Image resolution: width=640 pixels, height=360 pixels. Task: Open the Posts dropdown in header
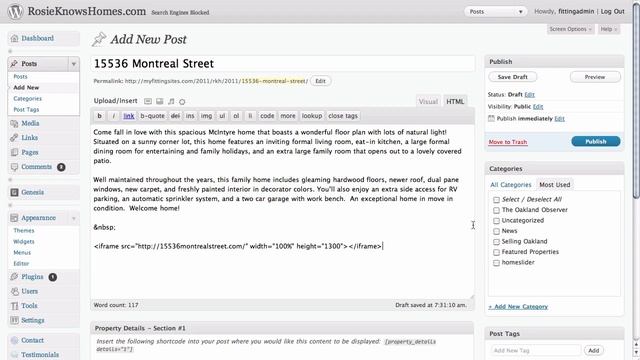click(496, 11)
